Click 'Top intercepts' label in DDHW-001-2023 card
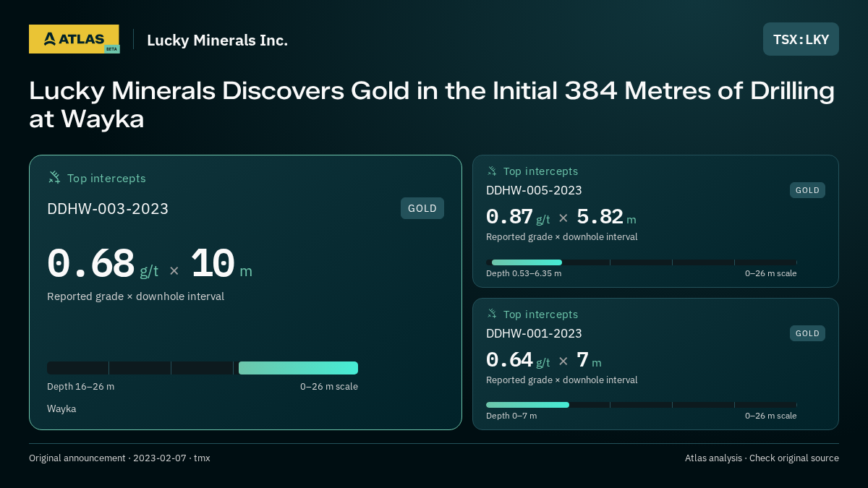868x488 pixels. point(540,314)
